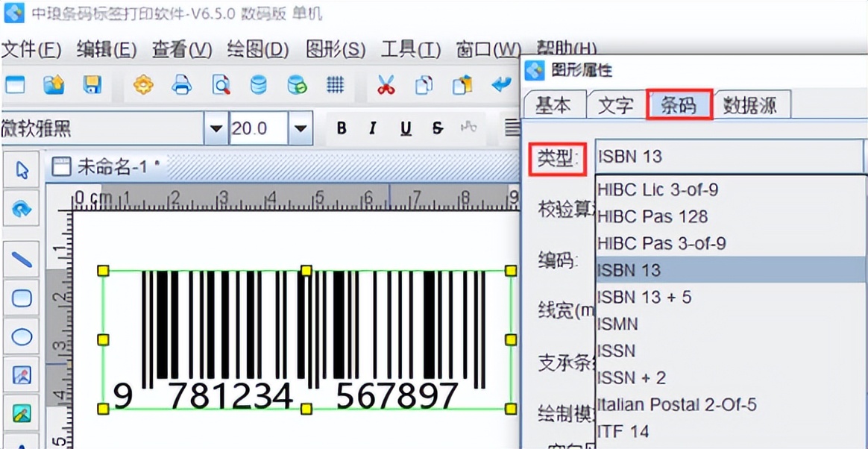The image size is (868, 449).
Task: Open the Print tool
Action: coord(181,84)
